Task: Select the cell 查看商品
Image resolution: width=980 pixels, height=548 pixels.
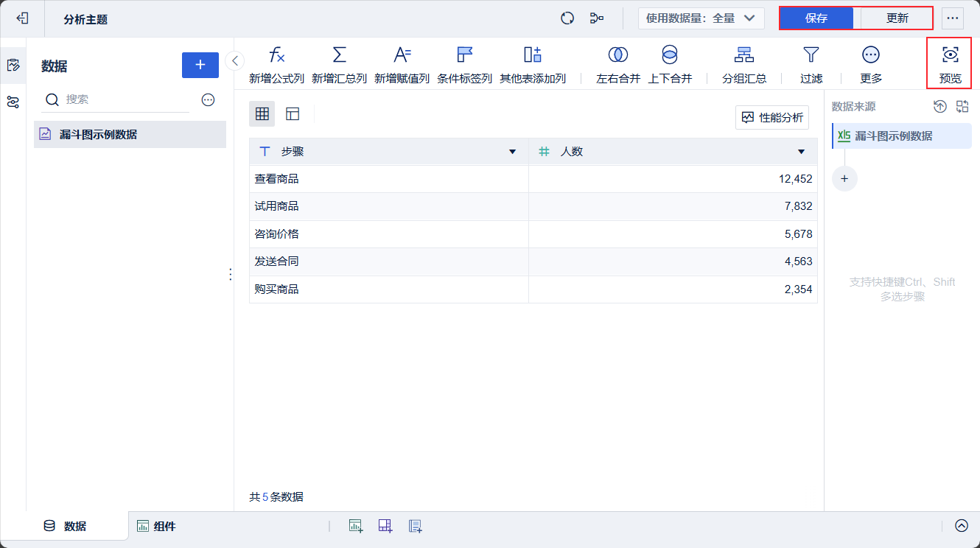Action: pyautogui.click(x=389, y=179)
